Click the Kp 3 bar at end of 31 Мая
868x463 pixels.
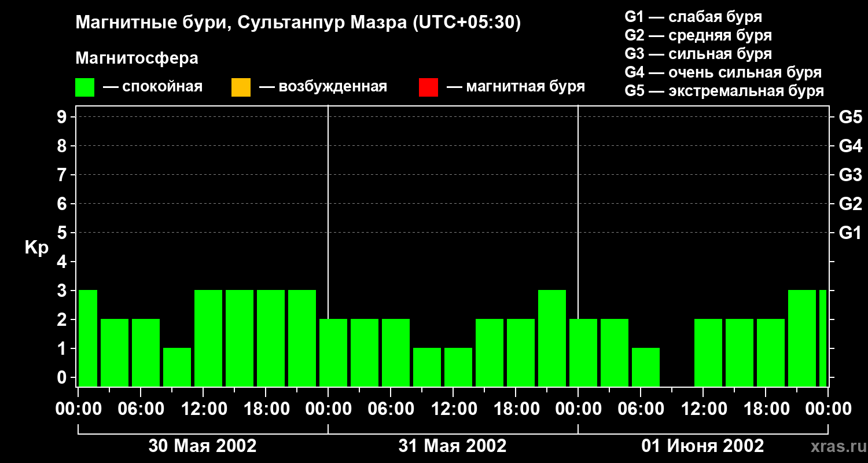552,338
